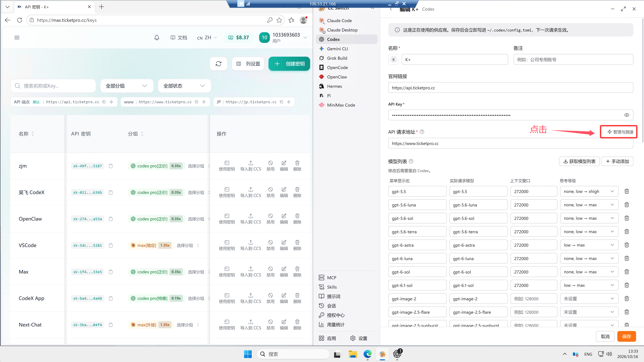
Task: Show the API Key with eye icon
Action: [x=627, y=115]
